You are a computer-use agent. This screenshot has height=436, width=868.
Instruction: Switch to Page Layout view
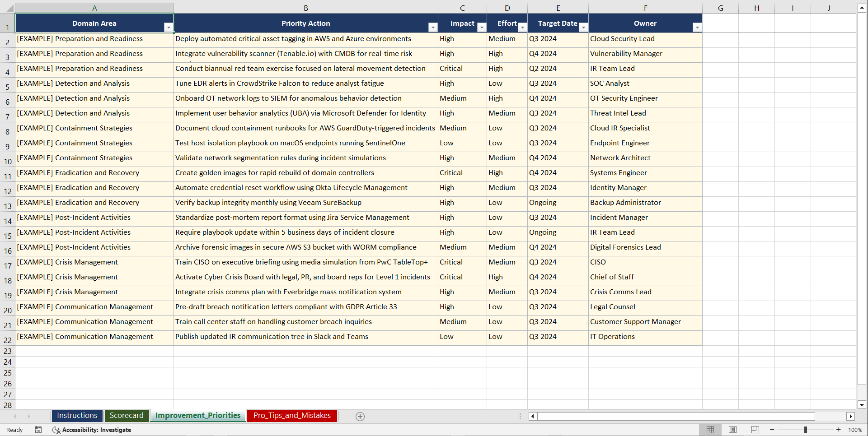point(732,430)
